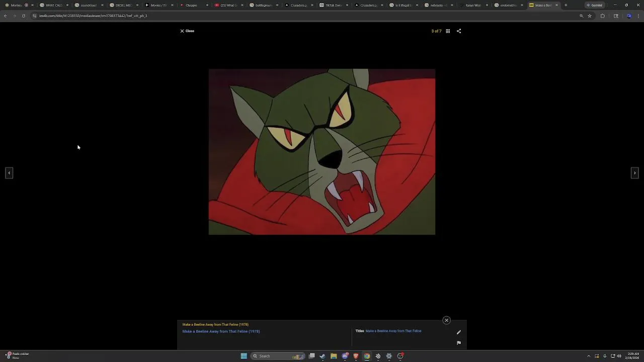Viewport: 644px width, 362px height.
Task: Close the Chappie tab
Action: [x=207, y=5]
